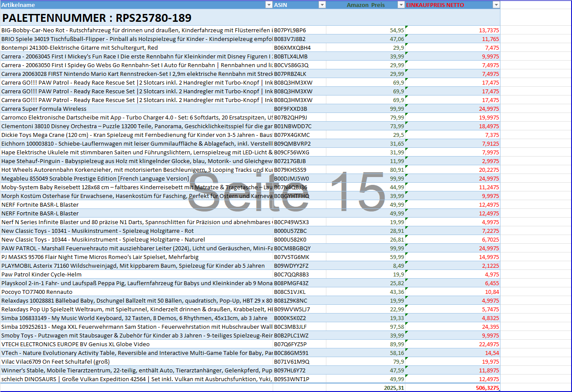Open the EINKAUFPREIS NETTO filter dropdown
572x392 pixels.
point(496,5)
